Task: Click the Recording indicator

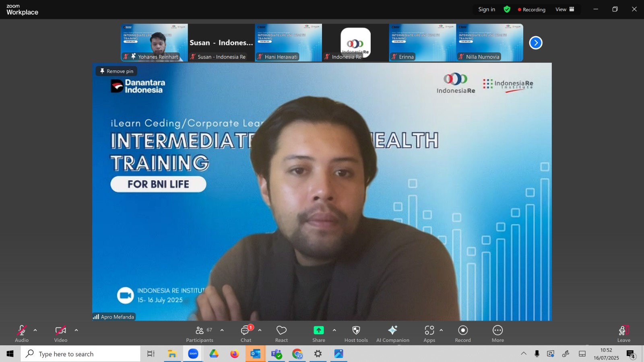Action: tap(532, 10)
